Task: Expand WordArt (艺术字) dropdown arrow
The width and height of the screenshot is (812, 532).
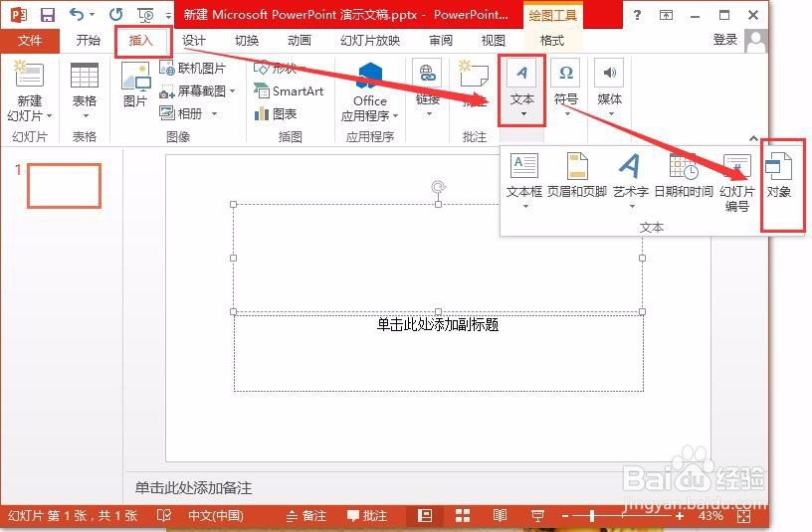Action: tap(631, 206)
